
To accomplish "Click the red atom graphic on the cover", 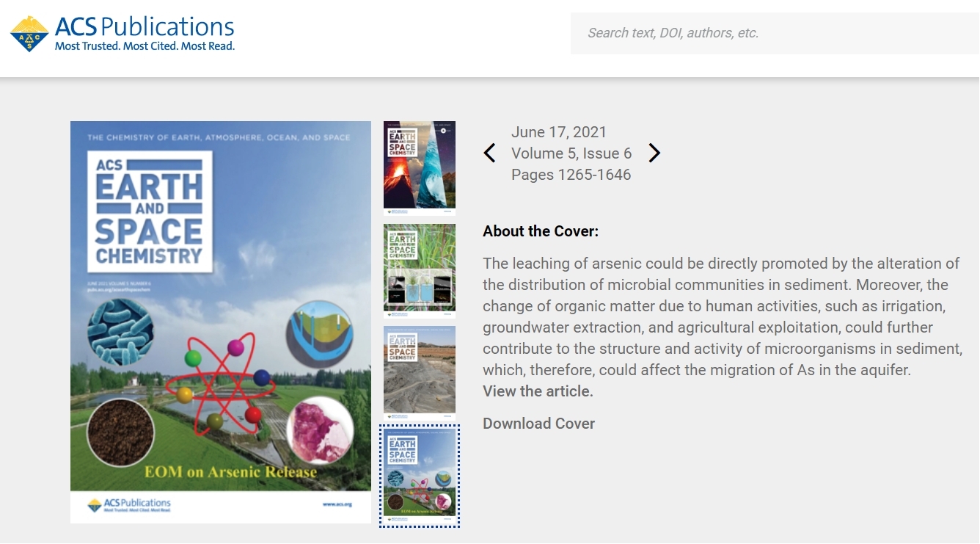I will pos(222,385).
